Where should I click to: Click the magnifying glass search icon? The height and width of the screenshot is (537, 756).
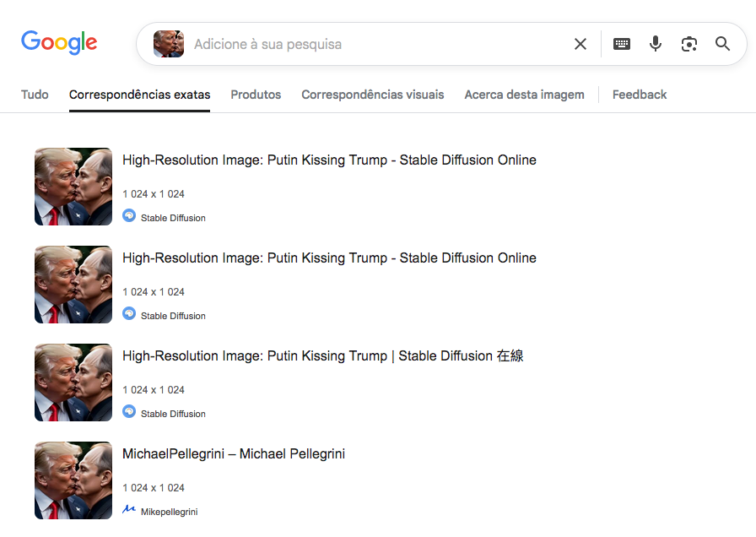click(x=723, y=44)
